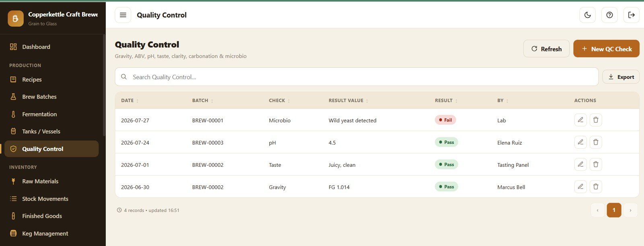The width and height of the screenshot is (644, 246).
Task: Click the '4 records' status text
Action: [x=134, y=210]
